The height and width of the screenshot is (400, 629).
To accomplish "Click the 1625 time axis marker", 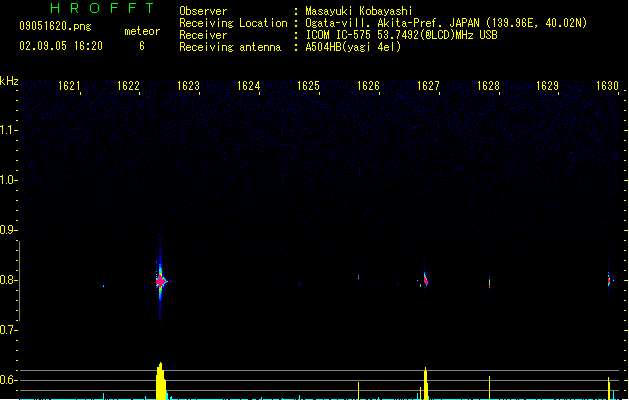I will pos(308,86).
